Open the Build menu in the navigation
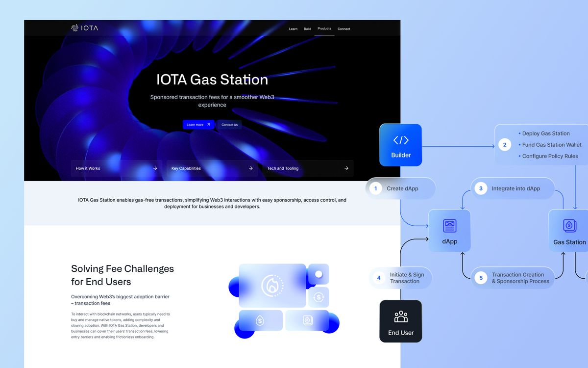The width and height of the screenshot is (588, 368). (307, 29)
